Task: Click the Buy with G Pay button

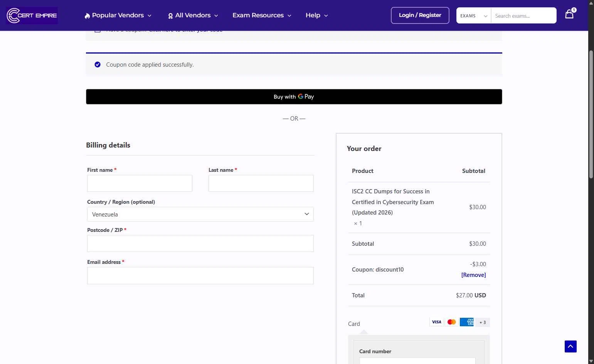Action: pos(294,97)
